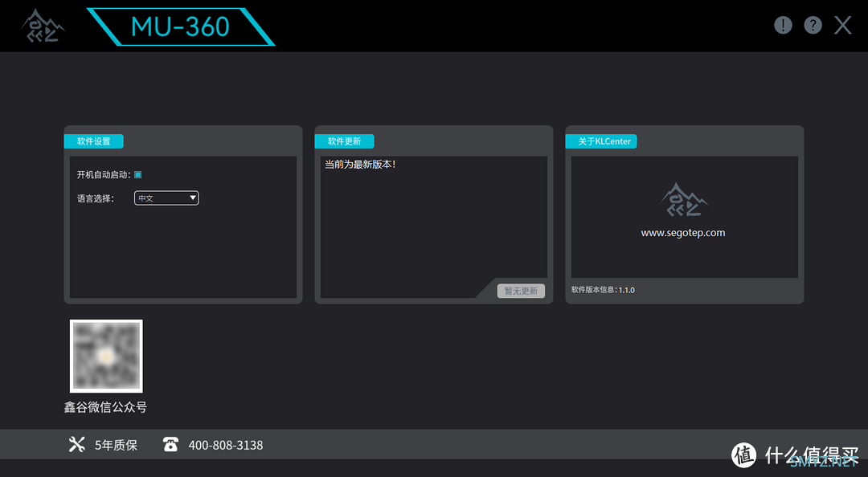The image size is (868, 477).
Task: Click the 5年质保 warranty text
Action: coord(116,445)
